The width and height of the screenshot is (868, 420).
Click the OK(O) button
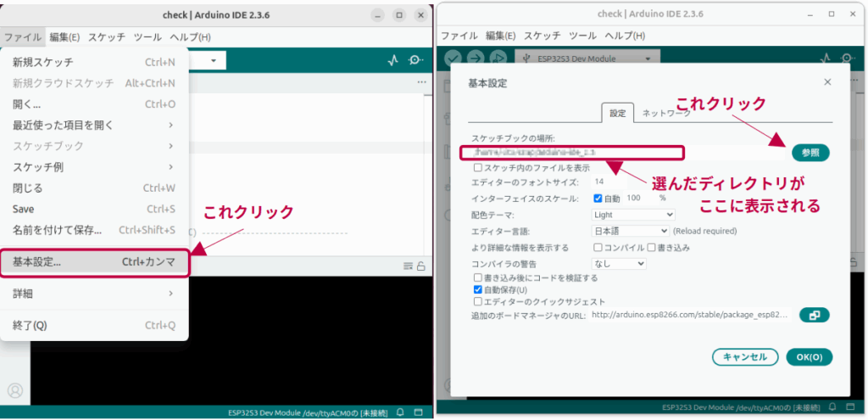[x=809, y=357]
